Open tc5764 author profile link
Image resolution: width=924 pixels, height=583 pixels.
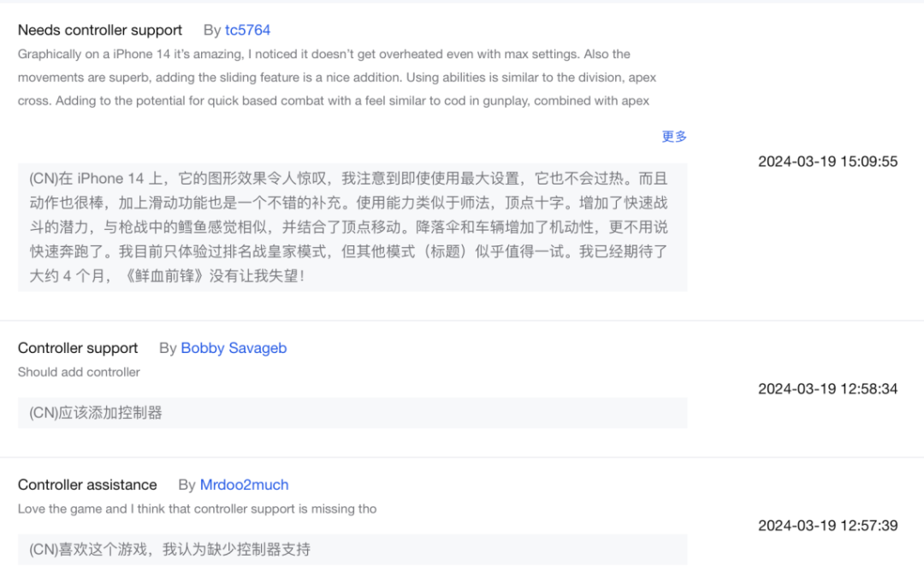tap(247, 30)
